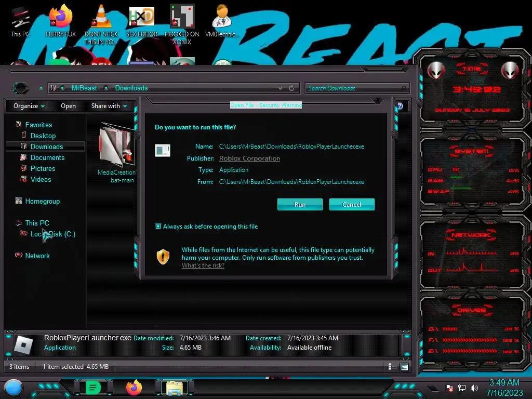
Task: Click the application file icon in dialog
Action: [163, 150]
